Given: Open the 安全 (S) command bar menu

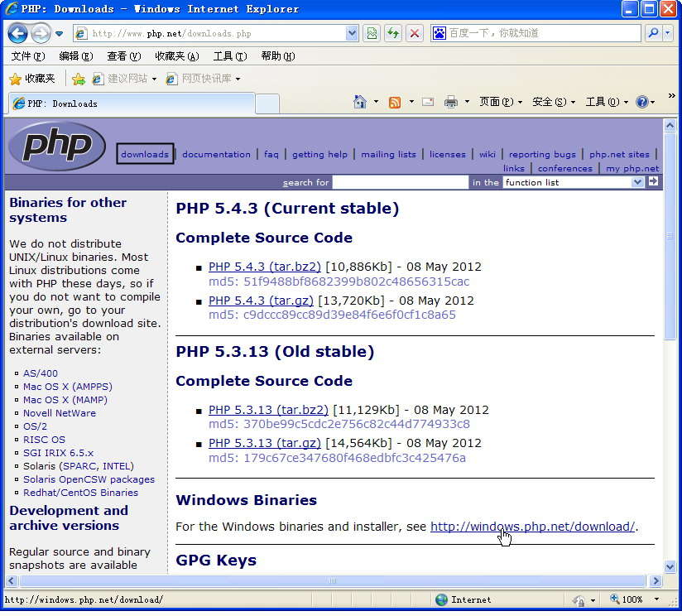Looking at the screenshot, I should (x=554, y=102).
